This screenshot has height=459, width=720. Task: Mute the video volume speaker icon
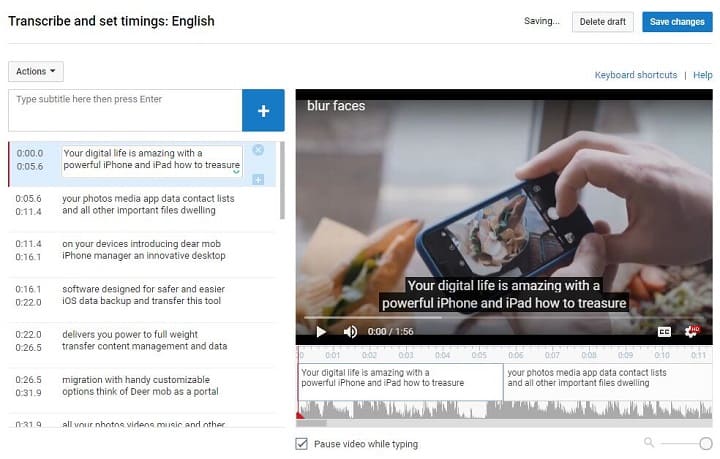350,332
